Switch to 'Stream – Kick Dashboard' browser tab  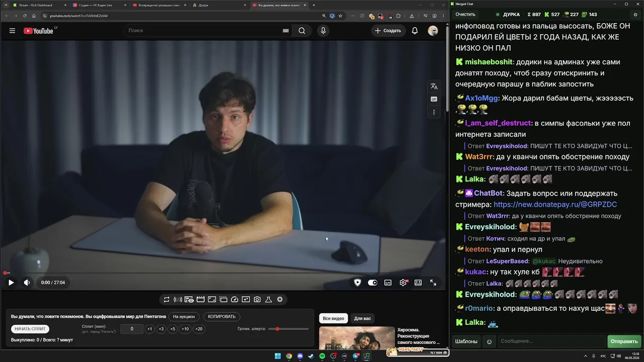pos(39,5)
